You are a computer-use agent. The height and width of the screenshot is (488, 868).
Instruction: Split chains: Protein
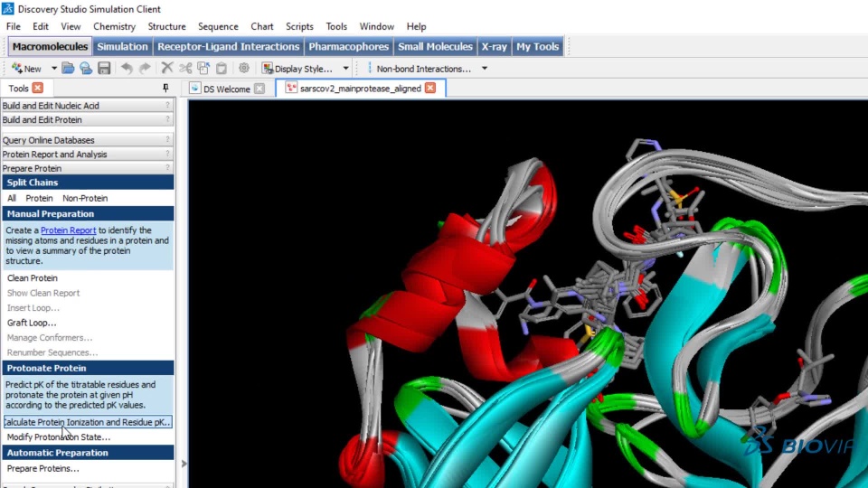[x=39, y=198]
